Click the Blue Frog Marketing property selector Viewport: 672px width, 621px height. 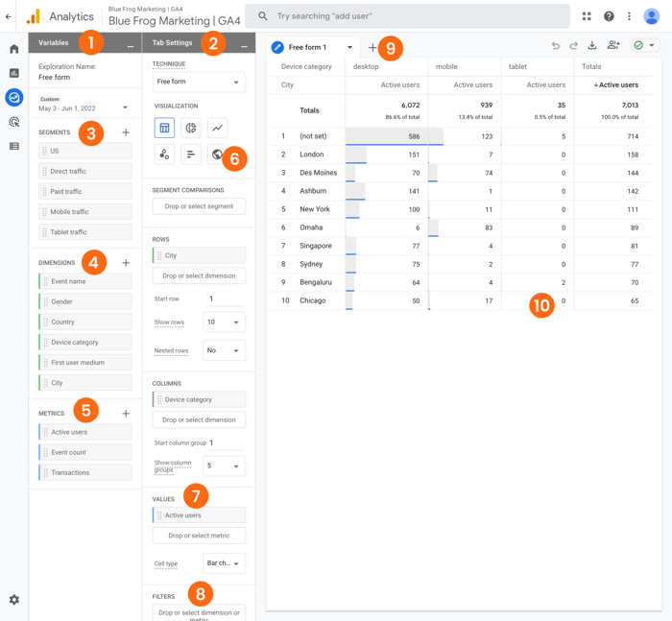click(x=174, y=16)
